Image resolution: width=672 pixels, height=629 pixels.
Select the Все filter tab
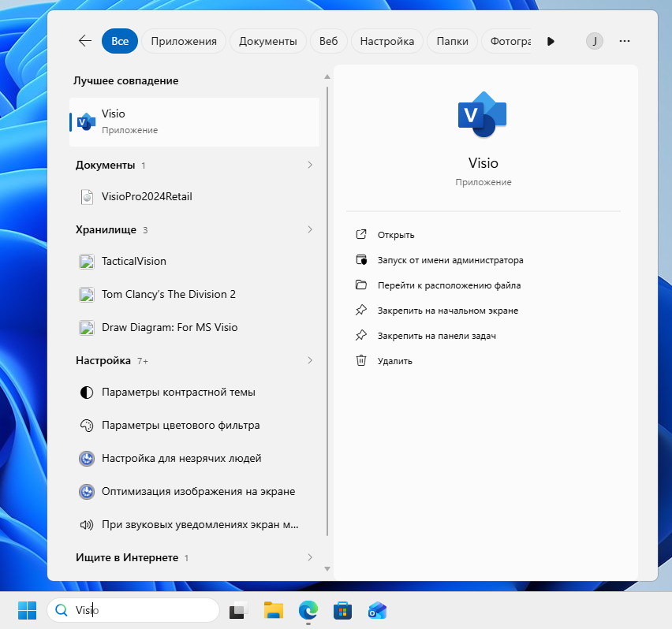point(120,41)
